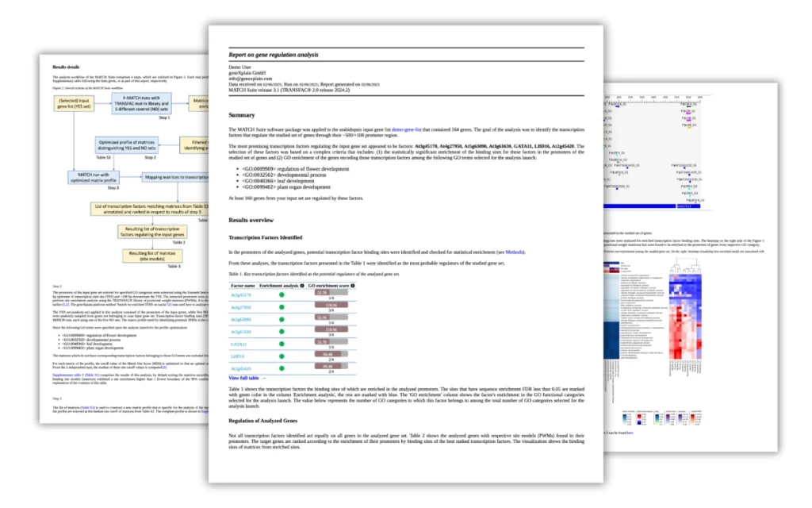Click the green enrichment dot in LBD16 row

click(282, 356)
